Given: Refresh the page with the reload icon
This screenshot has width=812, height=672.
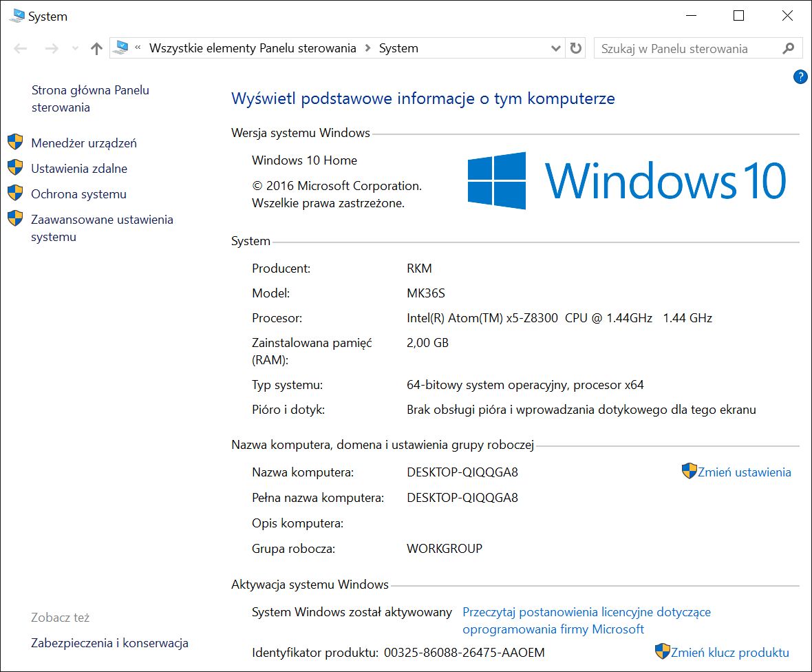Looking at the screenshot, I should coord(575,48).
